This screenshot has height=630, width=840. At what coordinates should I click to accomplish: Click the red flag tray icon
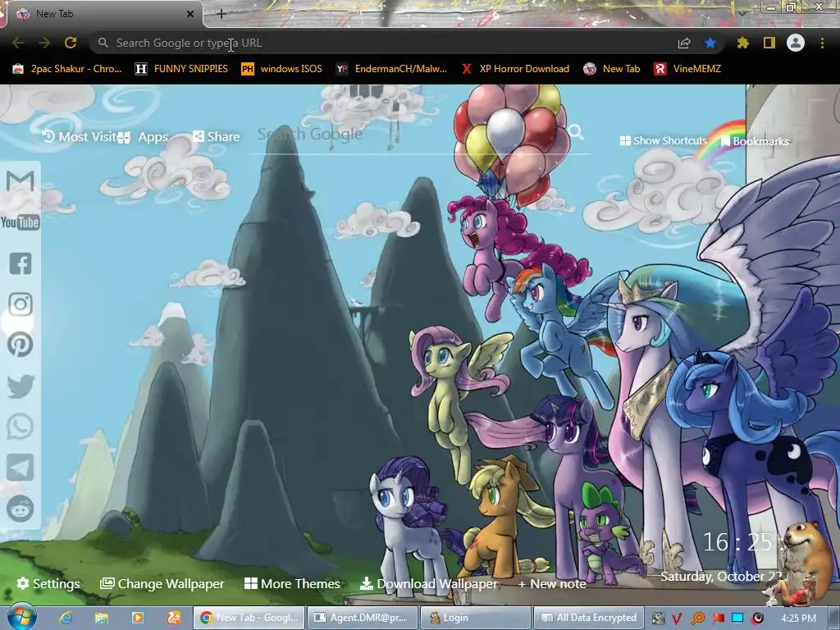pyautogui.click(x=719, y=619)
